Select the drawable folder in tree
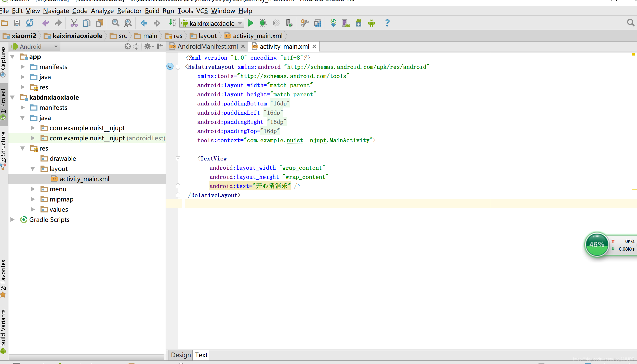This screenshot has width=637, height=364. pyautogui.click(x=63, y=158)
